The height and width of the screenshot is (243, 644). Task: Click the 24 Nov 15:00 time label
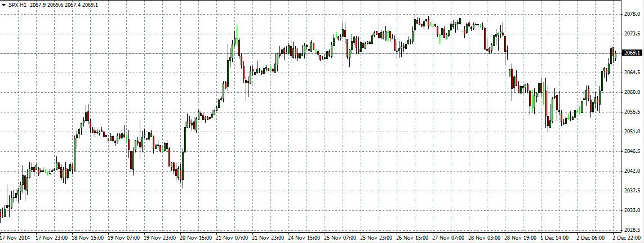click(305, 238)
